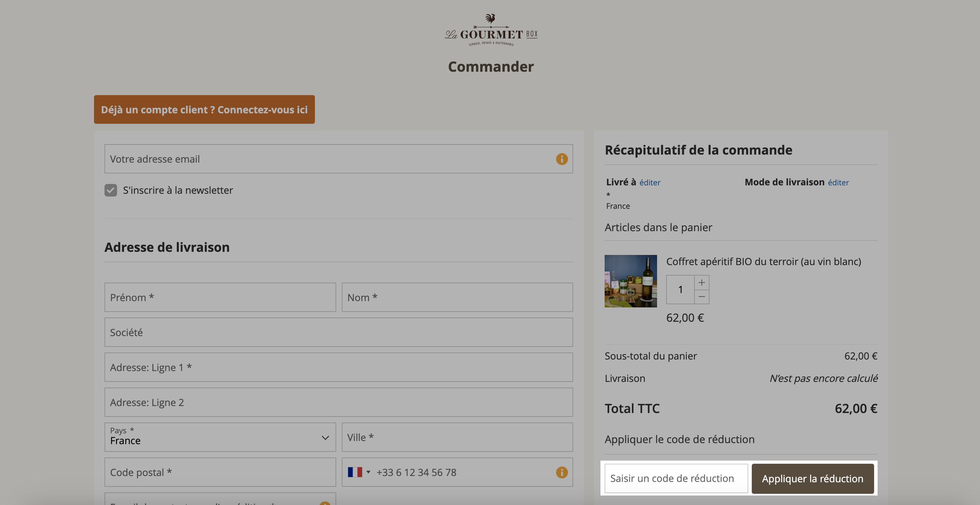Focus the discount code input field
The width and height of the screenshot is (980, 505).
point(676,478)
